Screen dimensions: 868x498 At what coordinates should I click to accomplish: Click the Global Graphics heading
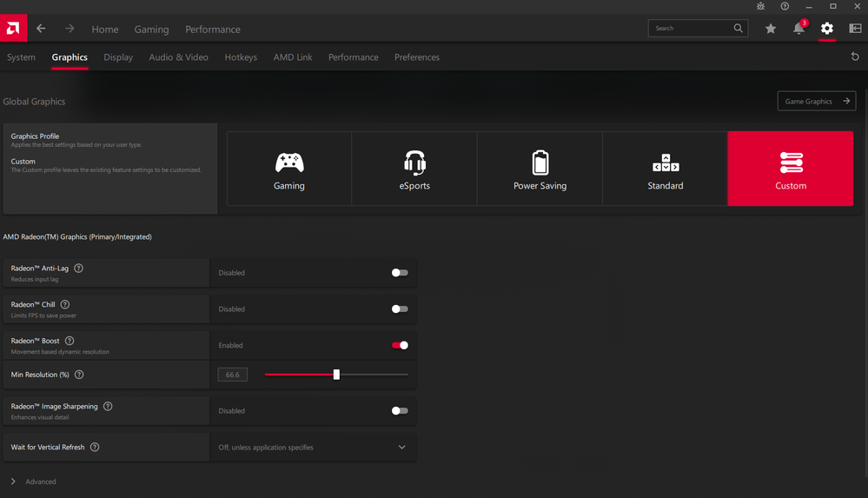coord(34,102)
